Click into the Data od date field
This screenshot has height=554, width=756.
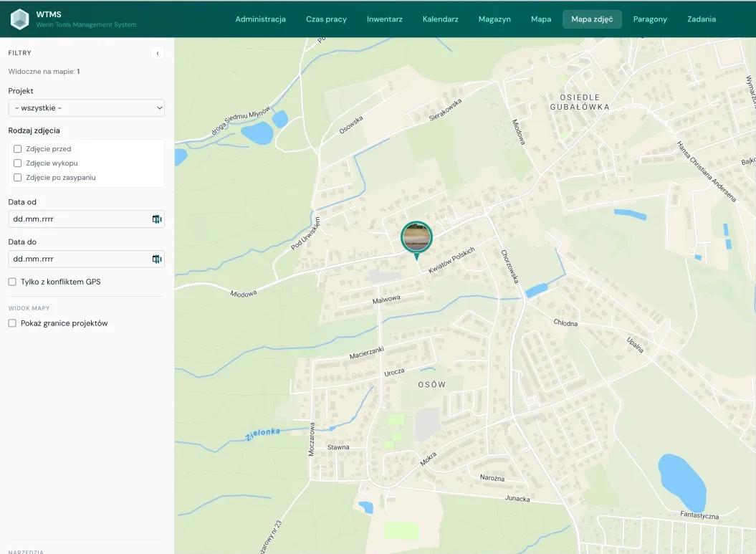[86, 219]
